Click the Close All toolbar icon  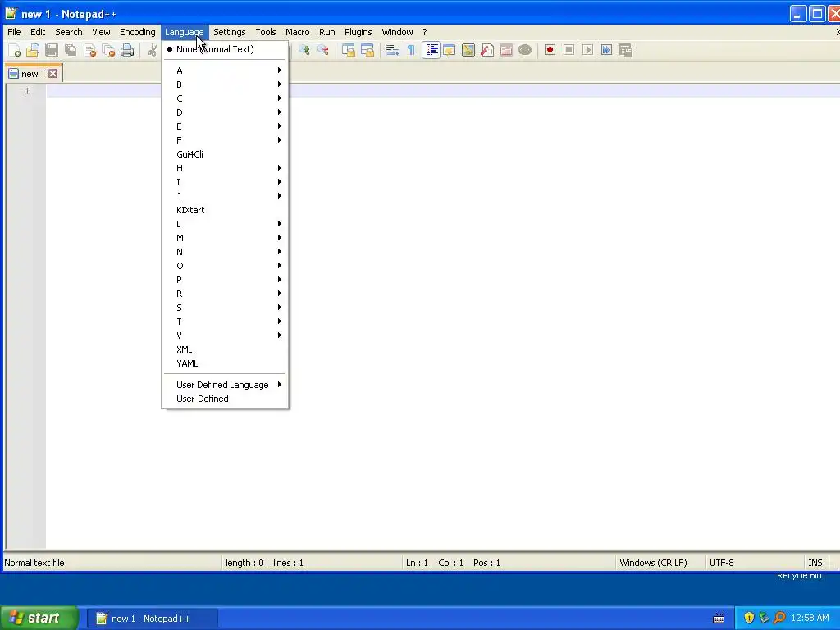(x=108, y=50)
